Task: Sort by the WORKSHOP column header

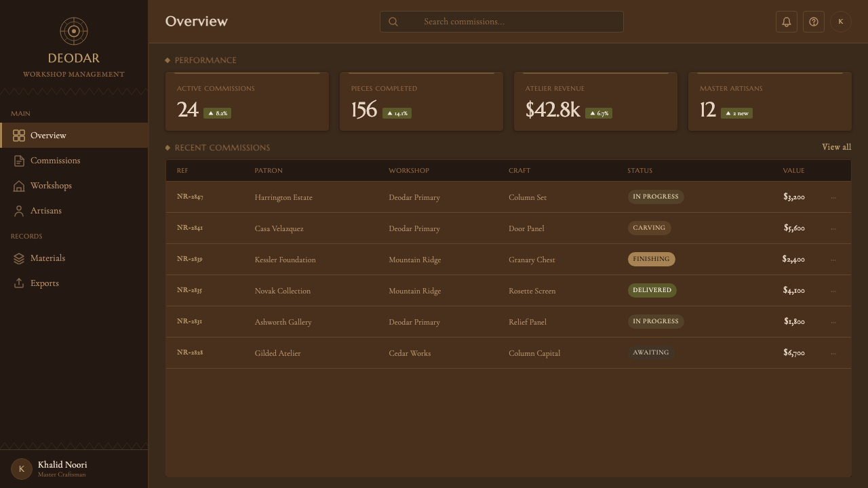Action: coord(409,171)
